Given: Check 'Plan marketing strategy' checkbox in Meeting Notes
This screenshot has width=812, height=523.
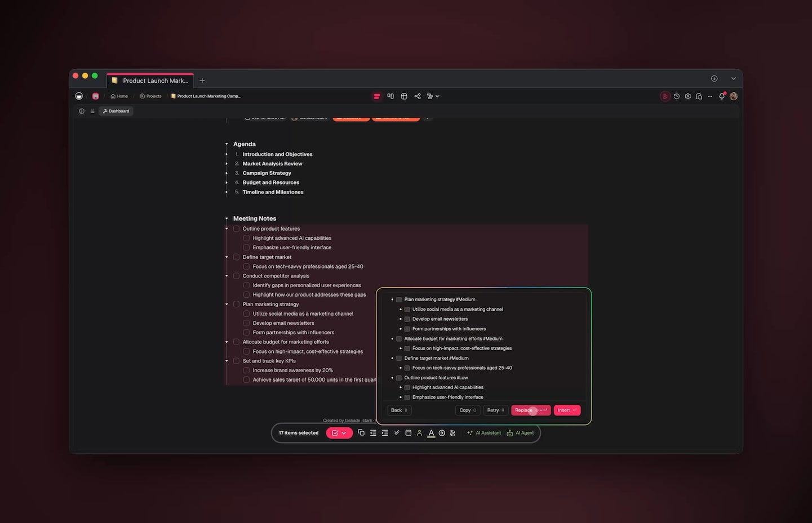Looking at the screenshot, I should tap(237, 304).
